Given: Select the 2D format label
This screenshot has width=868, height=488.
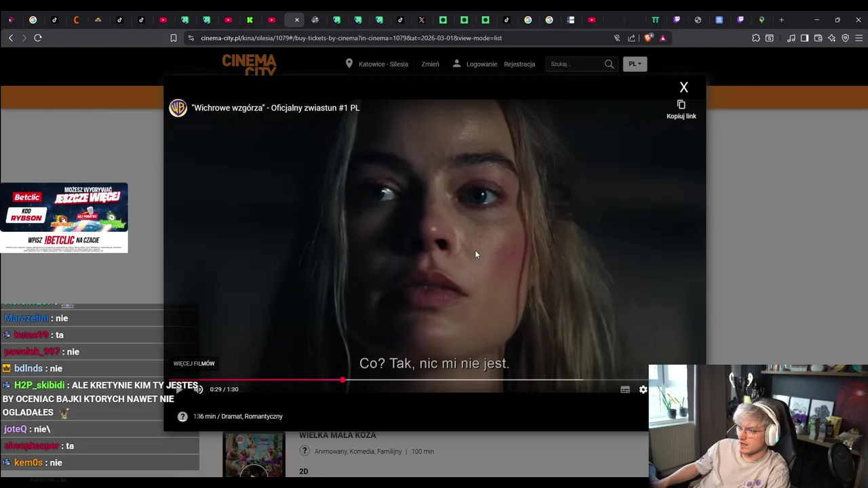Looking at the screenshot, I should click(x=304, y=471).
